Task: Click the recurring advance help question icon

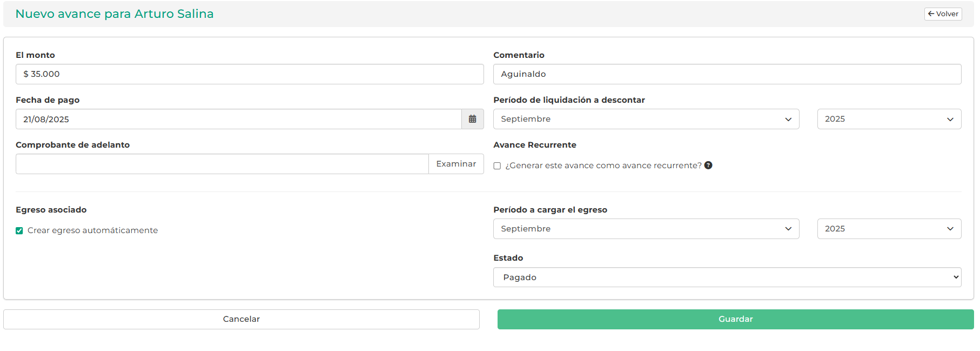Action: pyautogui.click(x=708, y=165)
